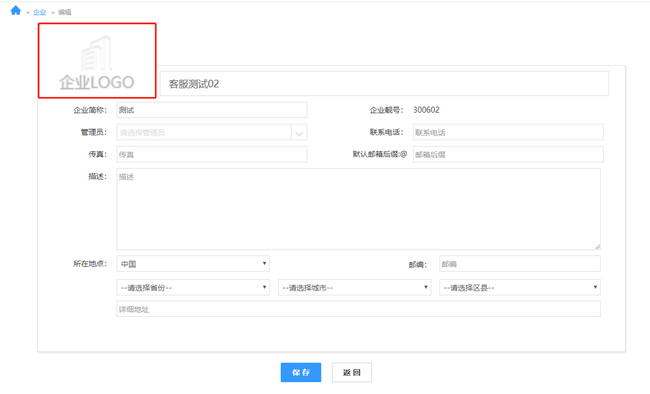Open the 请选择省份 dropdown
Image resolution: width=650 pixels, height=394 pixels.
193,287
